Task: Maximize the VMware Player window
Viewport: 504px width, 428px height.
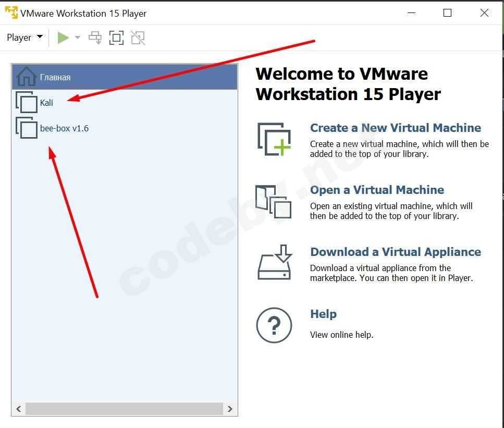Action: 447,13
